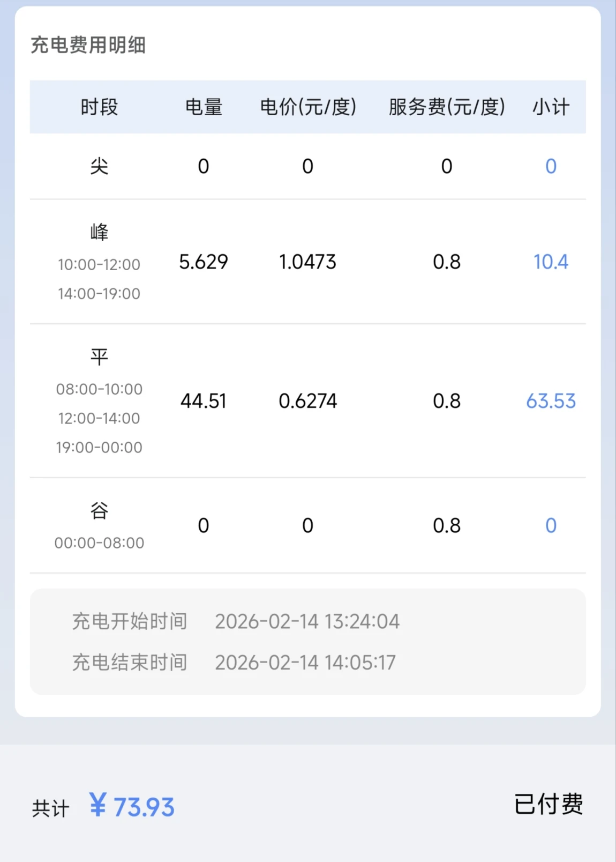Tap the 1.0473 peak electricity price
616x862 pixels.
tap(307, 262)
